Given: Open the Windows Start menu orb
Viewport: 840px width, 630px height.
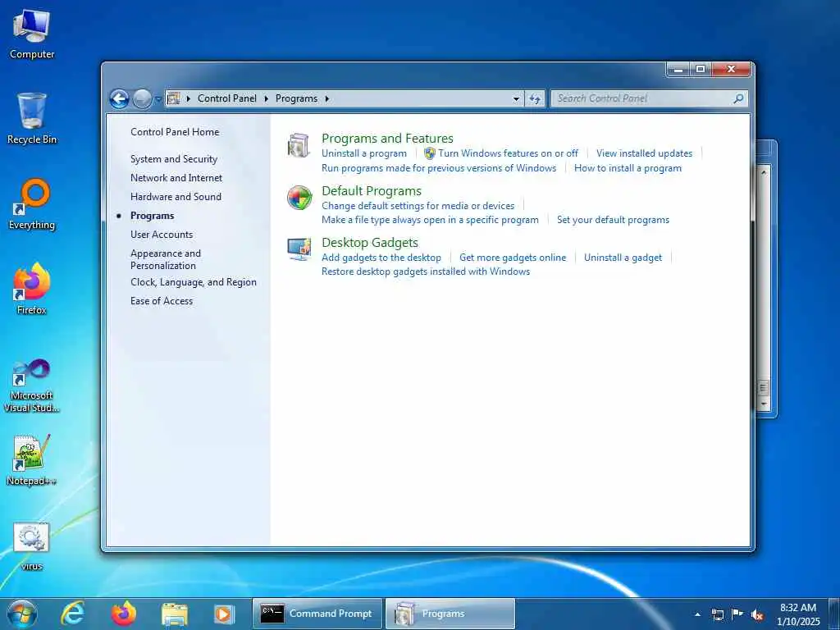Looking at the screenshot, I should [x=22, y=614].
